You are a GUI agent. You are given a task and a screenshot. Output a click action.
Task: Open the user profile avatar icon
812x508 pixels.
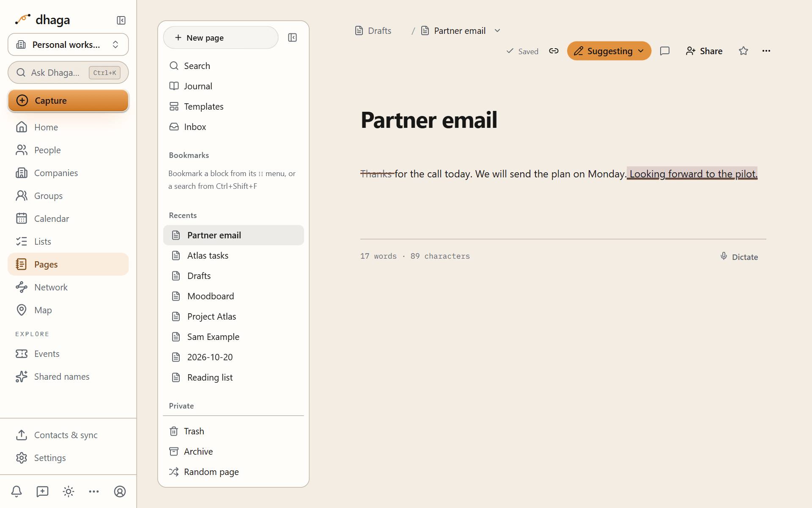(120, 491)
